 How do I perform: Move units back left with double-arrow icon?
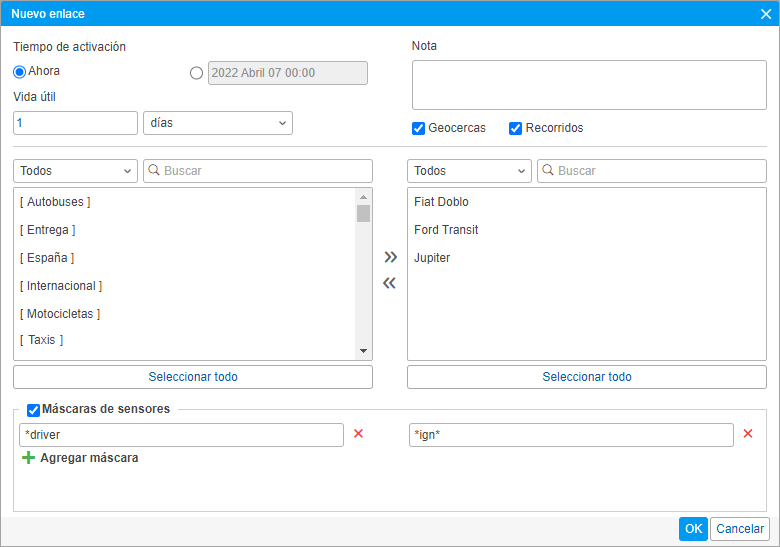click(x=390, y=283)
